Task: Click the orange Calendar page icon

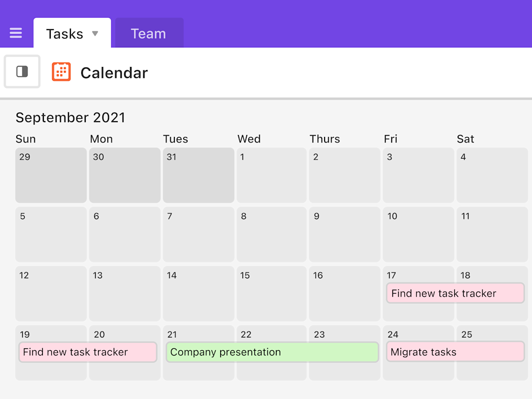Action: pos(61,71)
